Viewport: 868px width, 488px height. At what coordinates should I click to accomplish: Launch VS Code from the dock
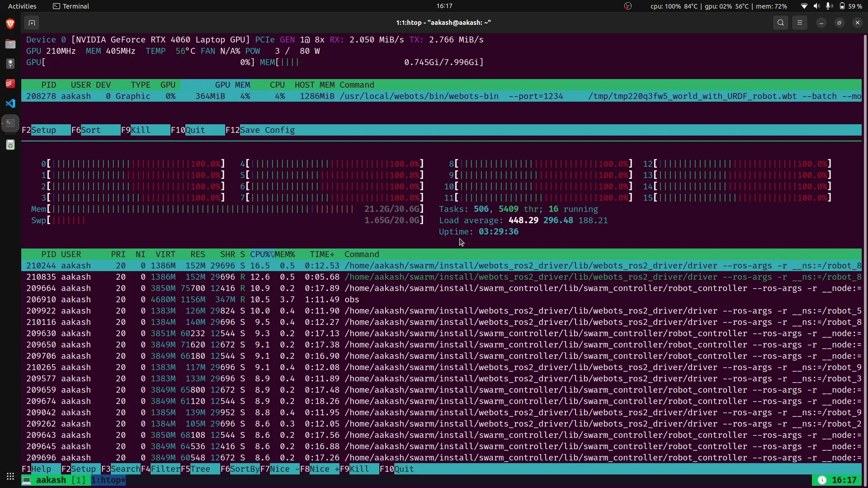coord(10,103)
